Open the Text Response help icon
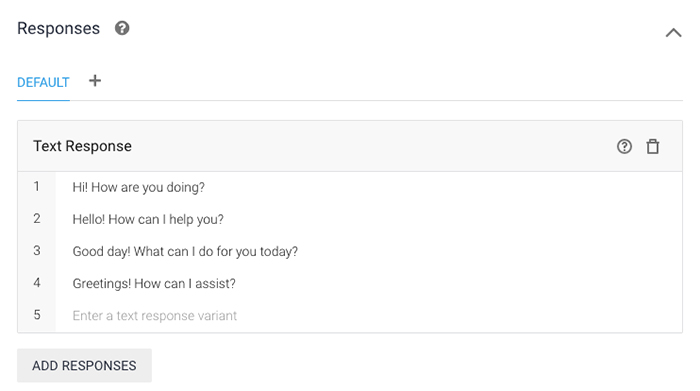This screenshot has width=700, height=391. pos(624,146)
